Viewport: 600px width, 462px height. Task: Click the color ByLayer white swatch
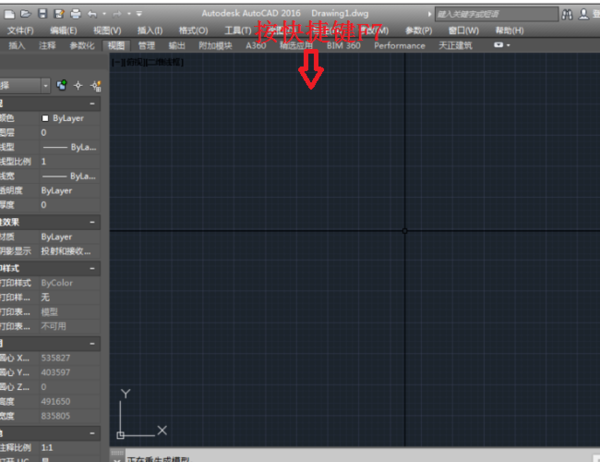(x=45, y=118)
